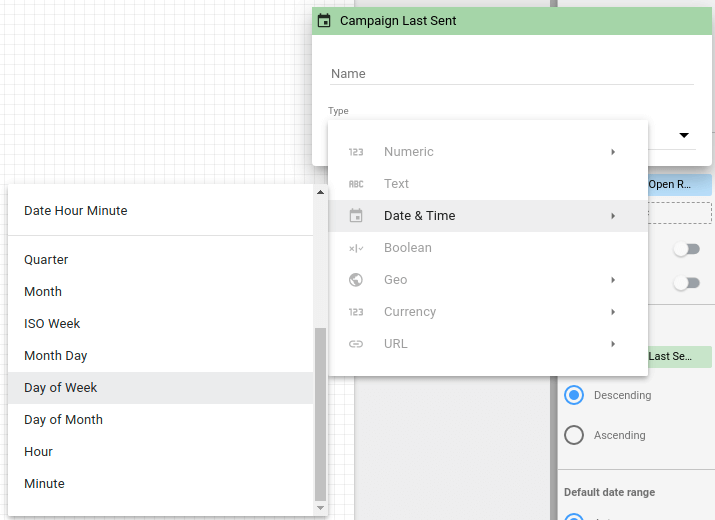Image resolution: width=715 pixels, height=520 pixels.
Task: Expand the Geo submenu arrow
Action: (x=613, y=280)
